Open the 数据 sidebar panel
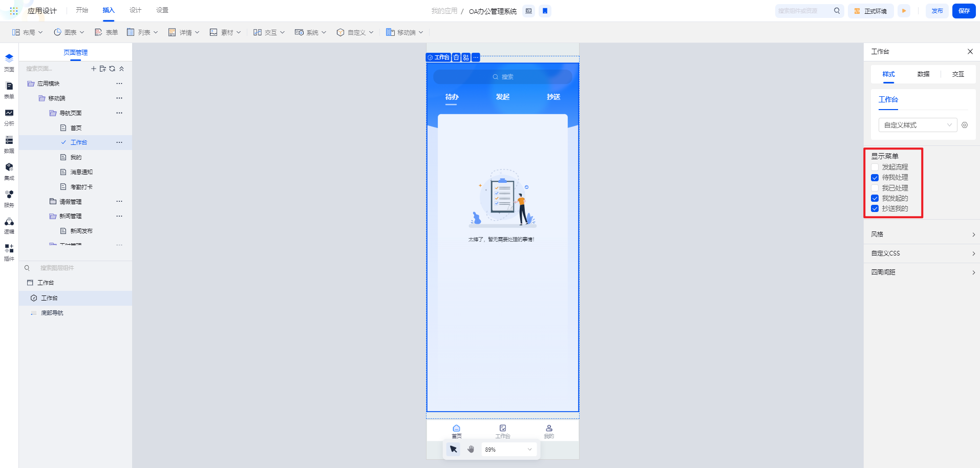The width and height of the screenshot is (980, 468). pos(9,144)
